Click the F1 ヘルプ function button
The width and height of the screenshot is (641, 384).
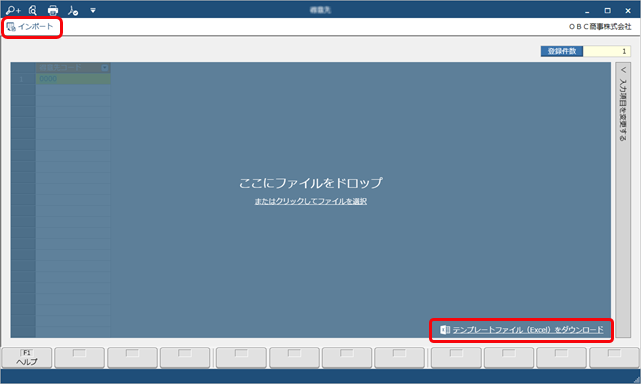point(27,357)
